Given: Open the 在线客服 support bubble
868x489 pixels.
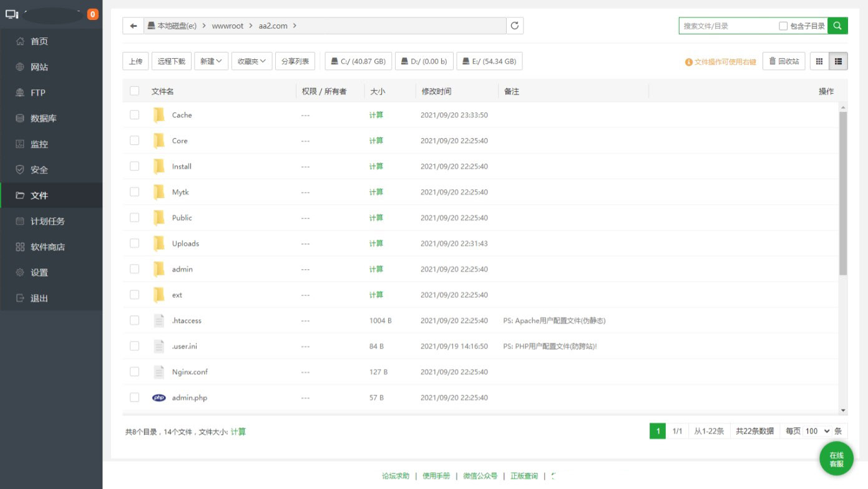Looking at the screenshot, I should tap(836, 458).
